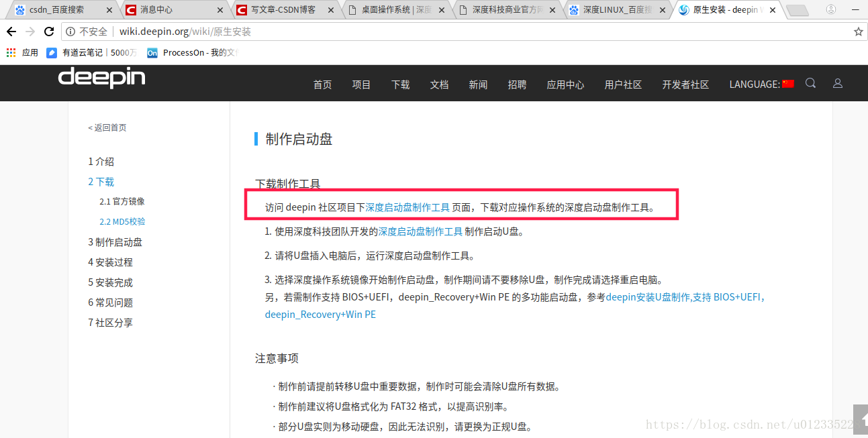Jump to section 4 安装过程 in the sidebar
868x438 pixels.
[x=110, y=262]
